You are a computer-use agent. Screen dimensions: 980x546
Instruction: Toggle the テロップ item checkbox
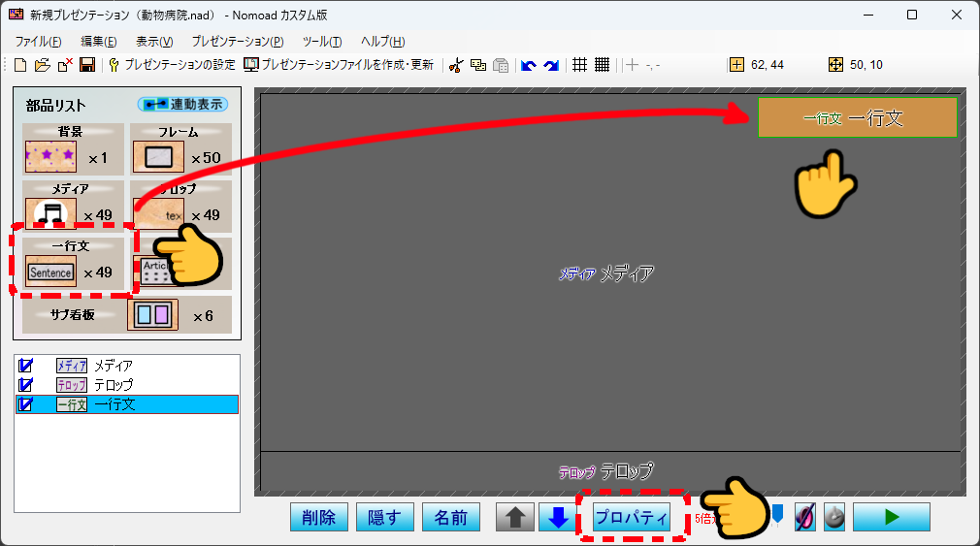26,385
